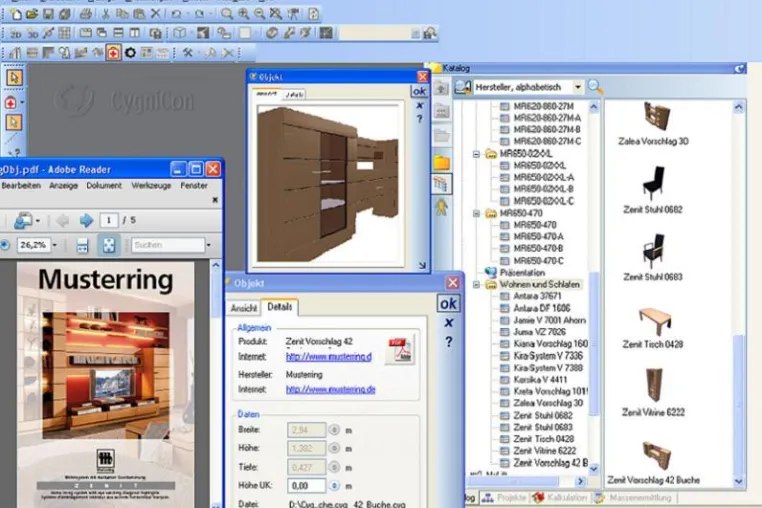This screenshot has width=762, height=508.
Task: Open the zoom percentage dropdown in Adobe Reader
Action: 54,245
